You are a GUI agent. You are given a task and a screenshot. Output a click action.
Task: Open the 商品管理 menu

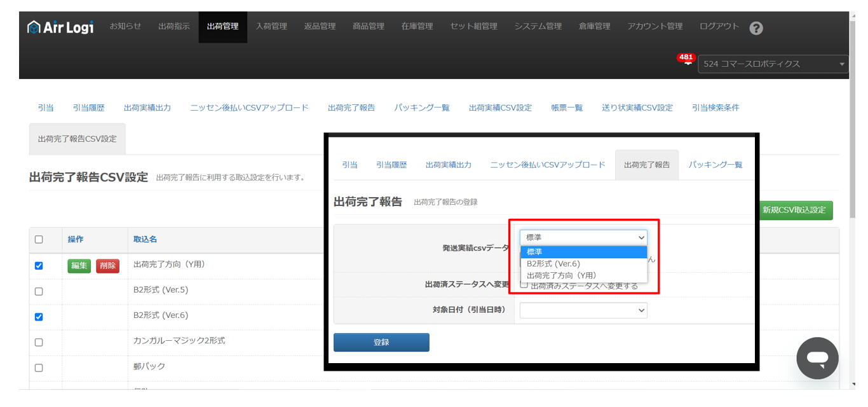click(369, 27)
